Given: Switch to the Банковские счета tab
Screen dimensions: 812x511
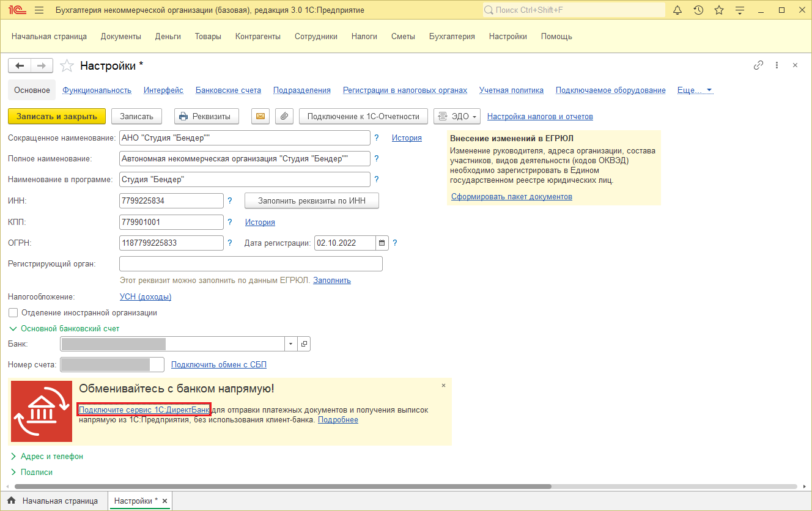Looking at the screenshot, I should coord(229,90).
